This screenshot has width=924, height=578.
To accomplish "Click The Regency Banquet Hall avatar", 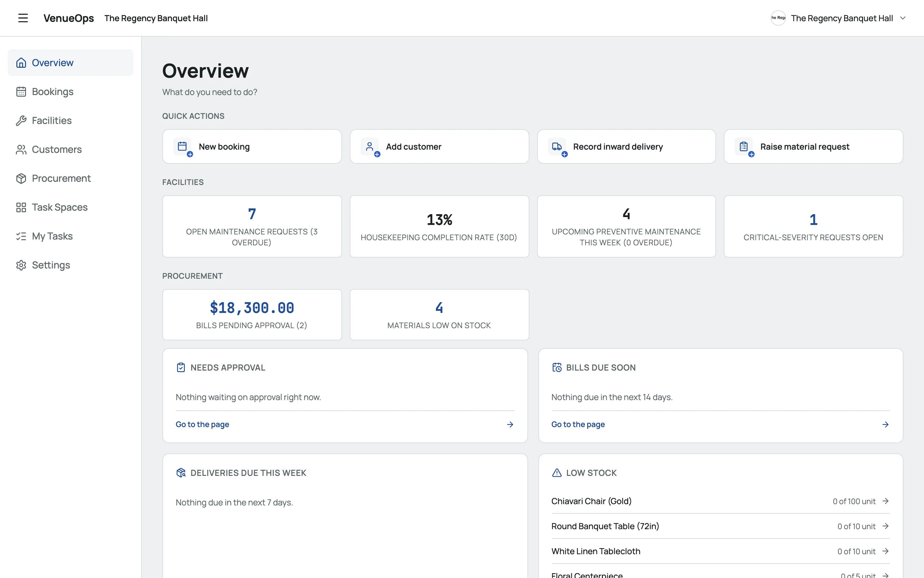I will click(x=778, y=18).
